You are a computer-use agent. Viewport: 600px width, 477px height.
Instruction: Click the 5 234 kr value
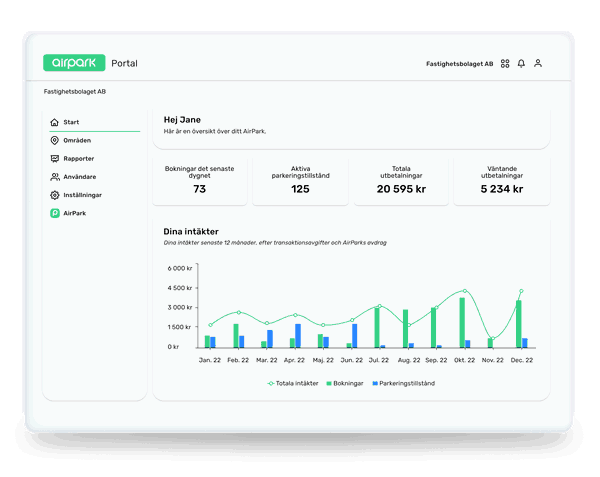tap(502, 189)
